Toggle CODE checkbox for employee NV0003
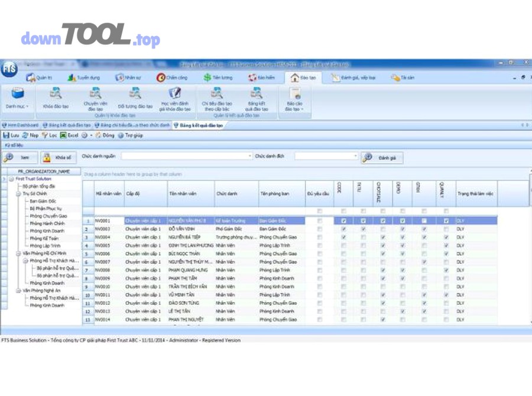 [x=343, y=229]
